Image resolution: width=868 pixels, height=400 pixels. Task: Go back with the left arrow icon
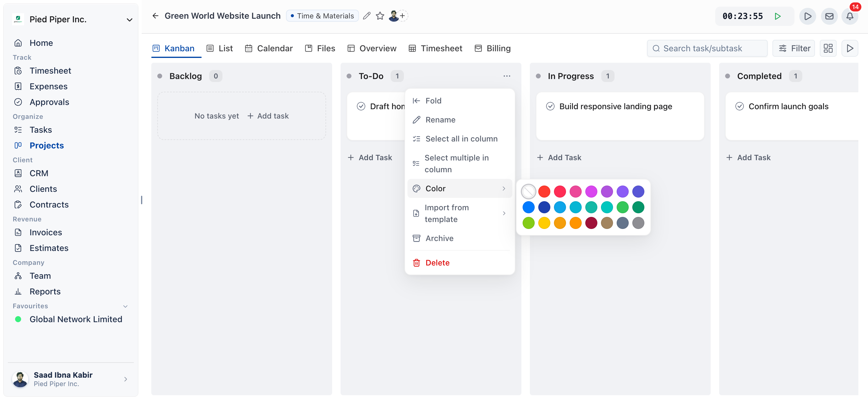coord(155,16)
